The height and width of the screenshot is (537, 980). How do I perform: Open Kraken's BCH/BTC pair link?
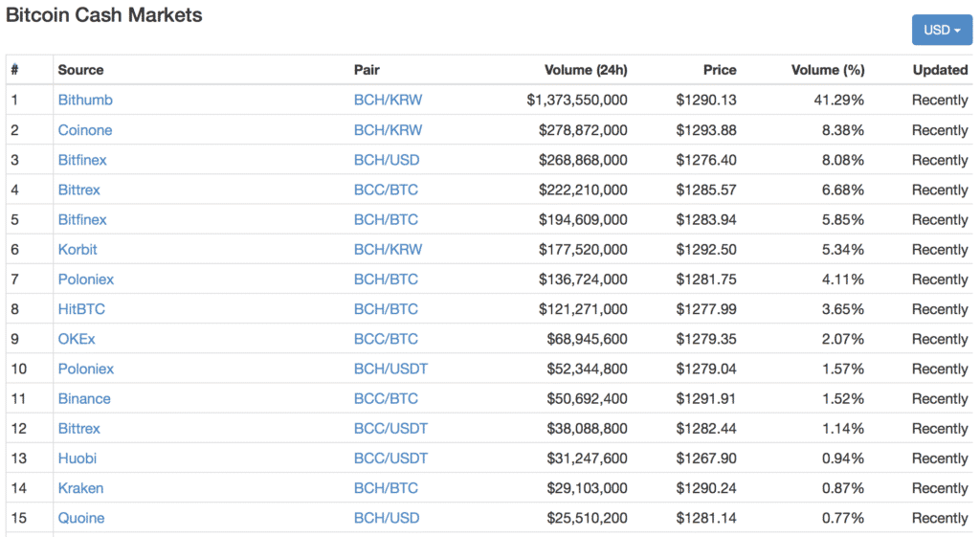coord(386,488)
